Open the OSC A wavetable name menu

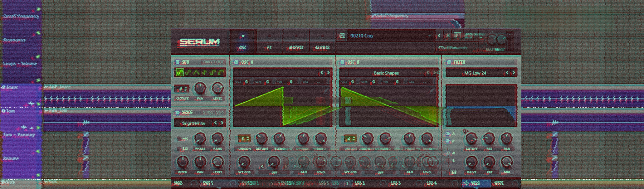tap(280, 73)
